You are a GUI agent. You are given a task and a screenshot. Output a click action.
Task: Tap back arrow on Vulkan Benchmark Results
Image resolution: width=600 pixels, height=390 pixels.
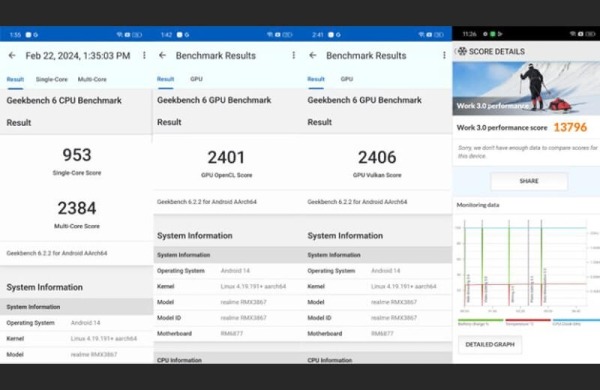[313, 55]
